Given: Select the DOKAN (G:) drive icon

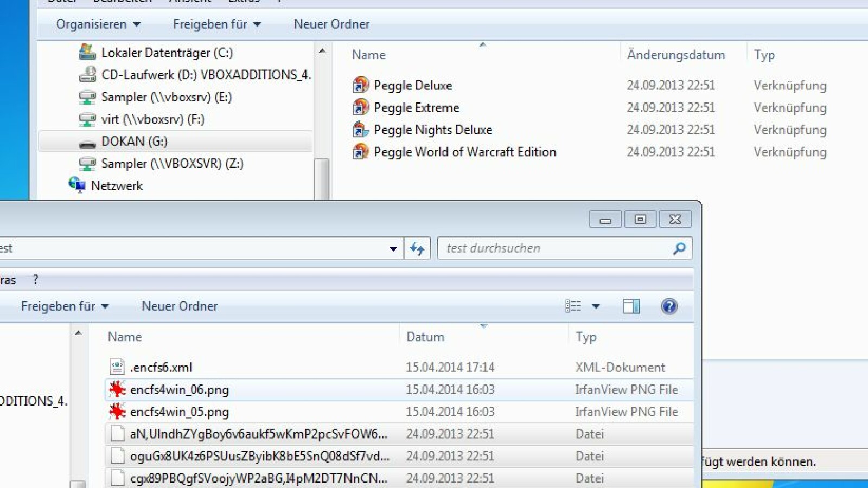Looking at the screenshot, I should (87, 142).
